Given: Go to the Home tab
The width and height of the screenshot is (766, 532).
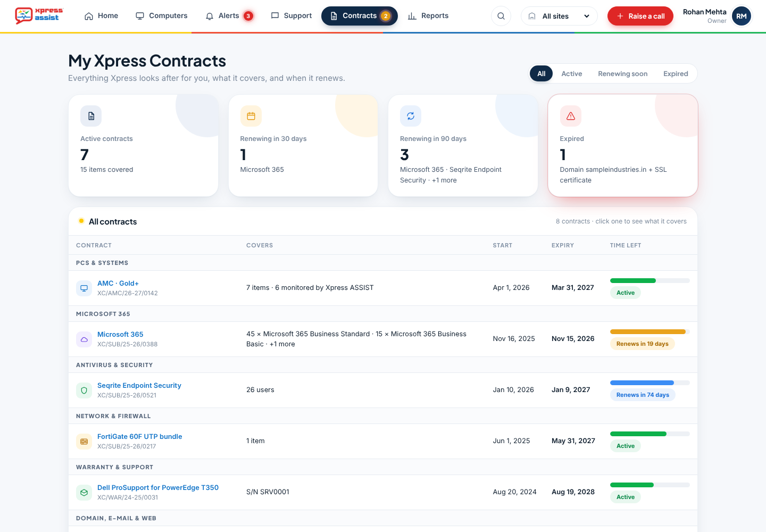Looking at the screenshot, I should click(x=101, y=16).
